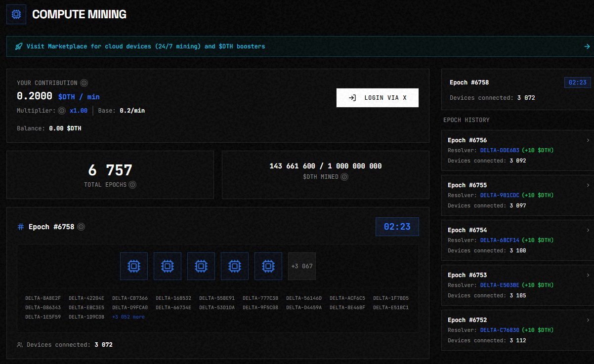Click the info icon next to Your Contribution

pyautogui.click(x=84, y=83)
